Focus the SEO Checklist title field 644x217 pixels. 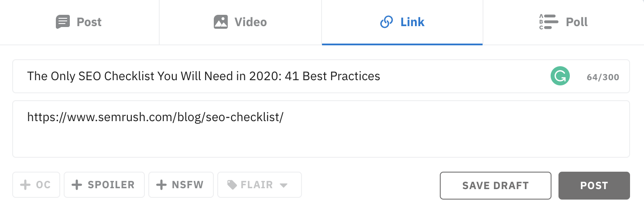[x=321, y=76]
